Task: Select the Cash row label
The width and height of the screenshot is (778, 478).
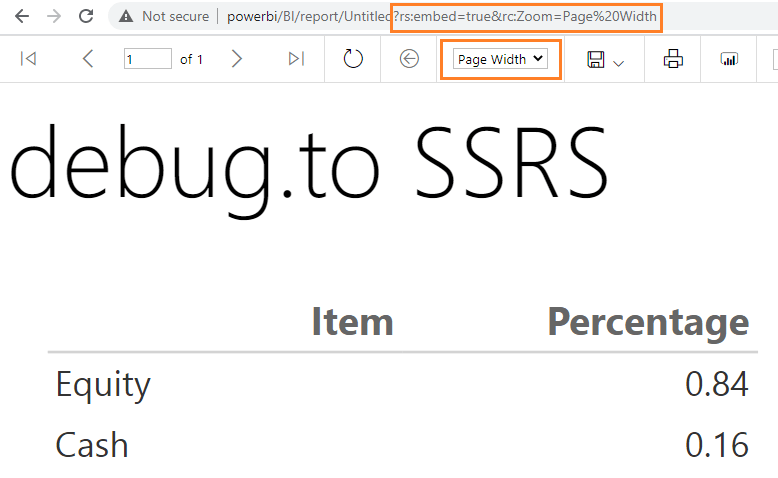Action: click(x=92, y=445)
